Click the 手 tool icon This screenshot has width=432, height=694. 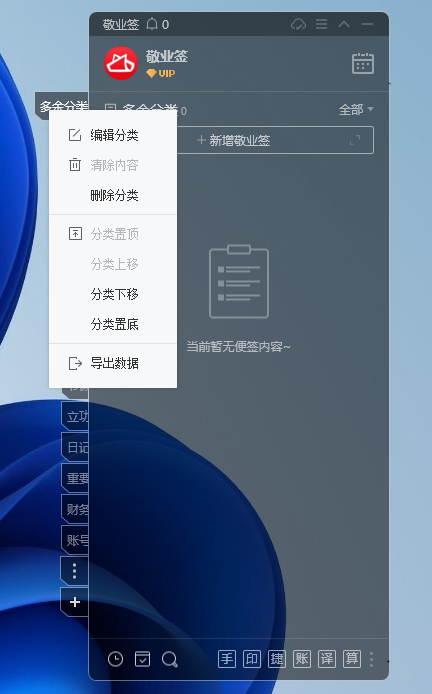227,659
